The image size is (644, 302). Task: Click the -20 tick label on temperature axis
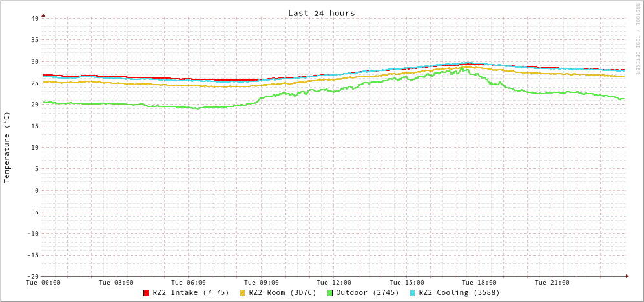32,276
